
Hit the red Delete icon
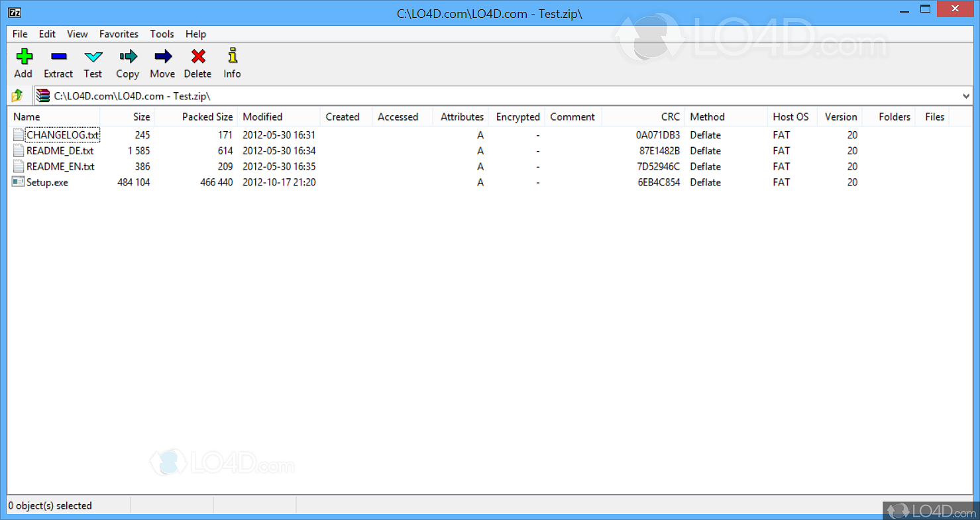click(197, 57)
